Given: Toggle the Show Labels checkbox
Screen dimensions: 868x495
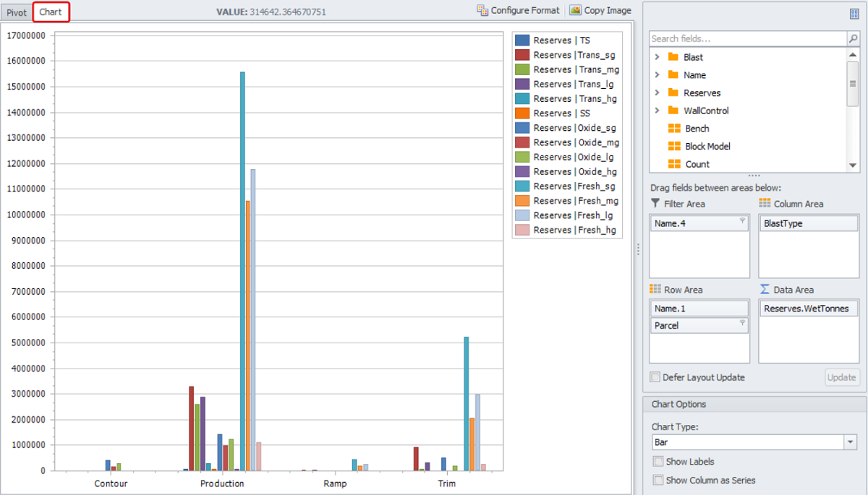Looking at the screenshot, I should [658, 461].
